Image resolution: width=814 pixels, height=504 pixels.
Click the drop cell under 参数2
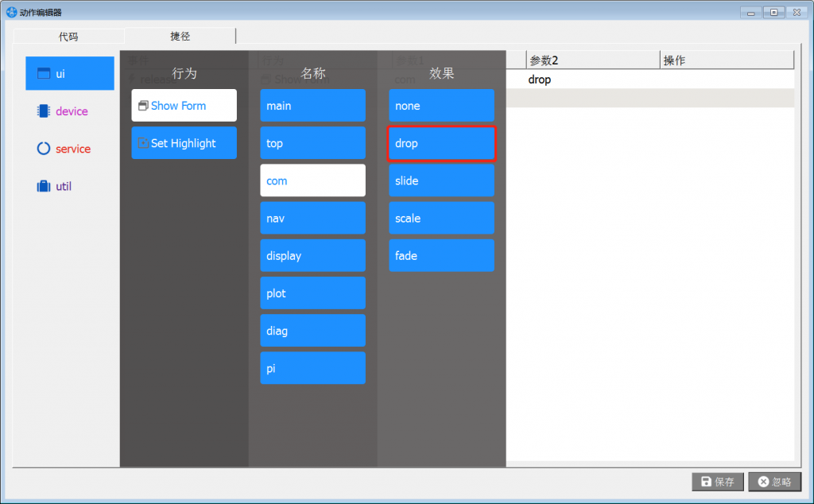[x=593, y=79]
